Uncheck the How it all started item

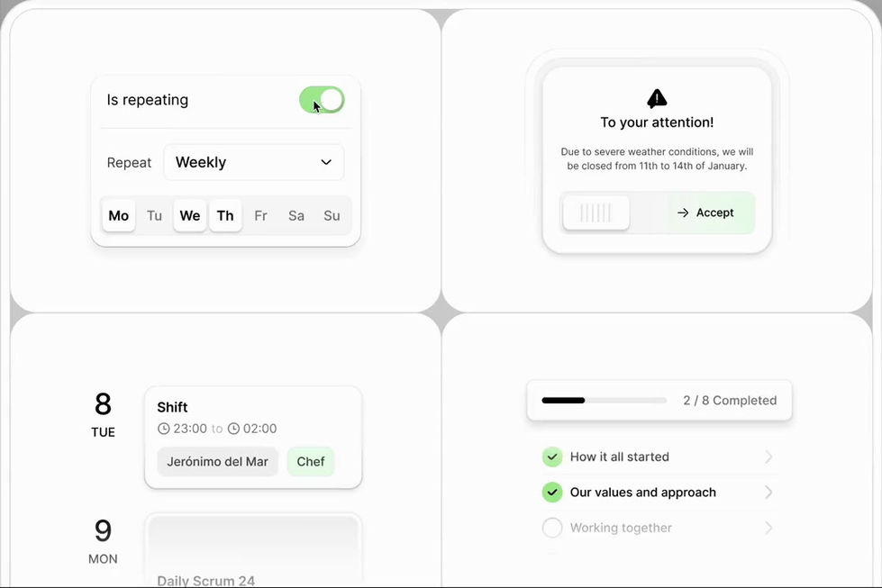[552, 457]
